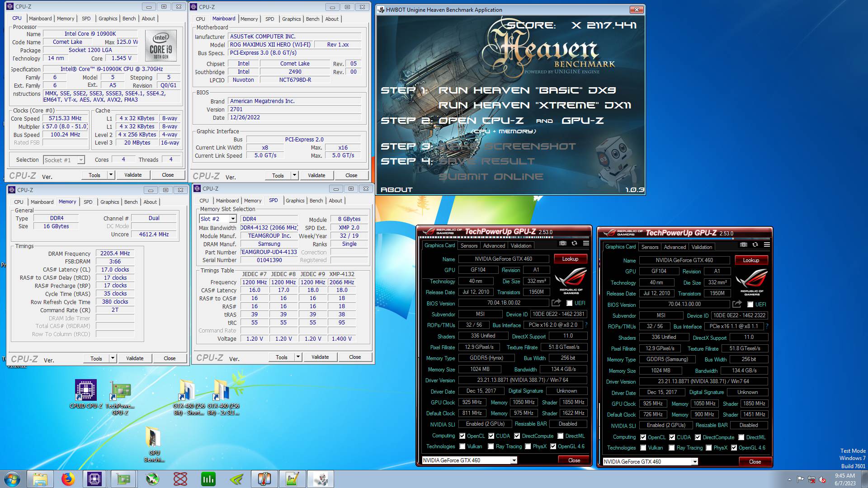Open the GPU selector dropdown in the Hynix GPU-Z window
868x488 pixels.
coord(514,460)
